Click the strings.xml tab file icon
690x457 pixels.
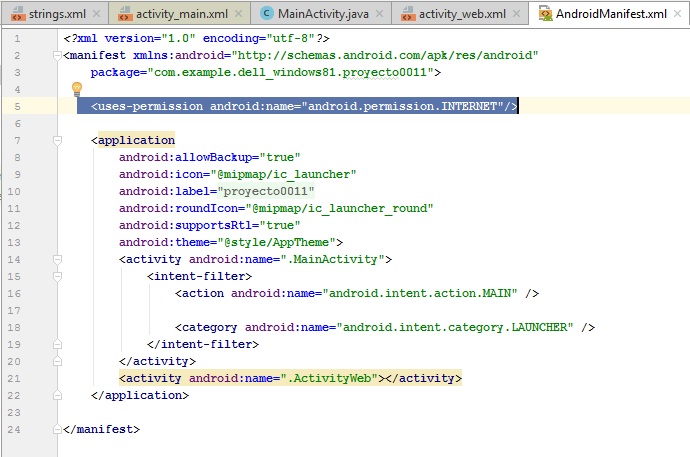(x=13, y=13)
